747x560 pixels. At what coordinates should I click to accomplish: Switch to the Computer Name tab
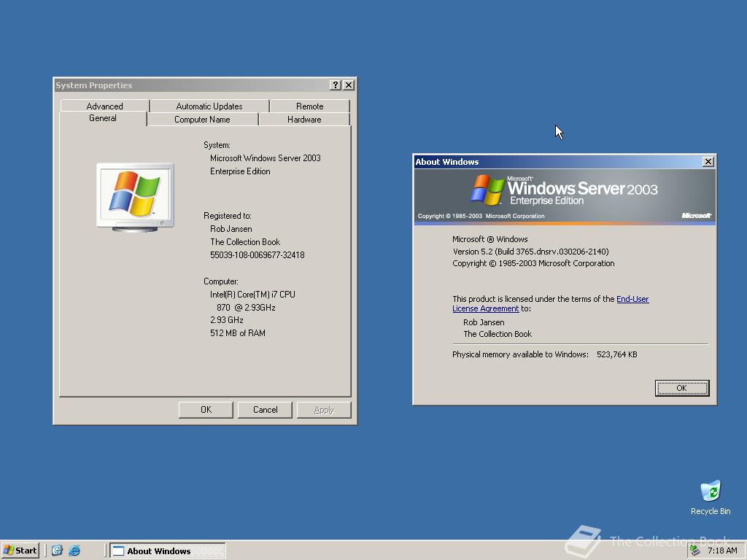(202, 120)
